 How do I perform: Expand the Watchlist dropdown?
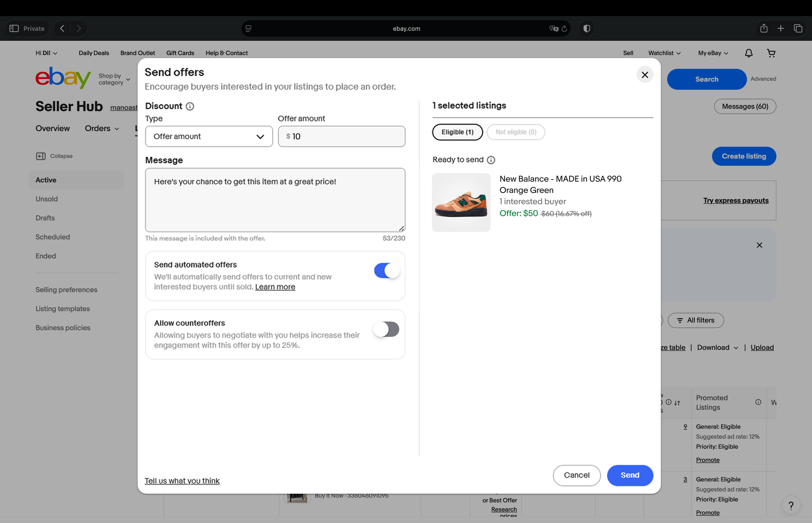(x=664, y=53)
